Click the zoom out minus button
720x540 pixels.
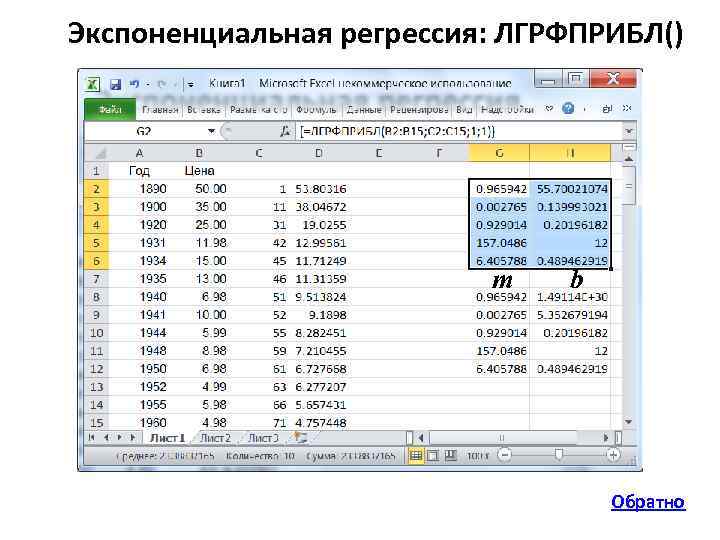tap(505, 455)
